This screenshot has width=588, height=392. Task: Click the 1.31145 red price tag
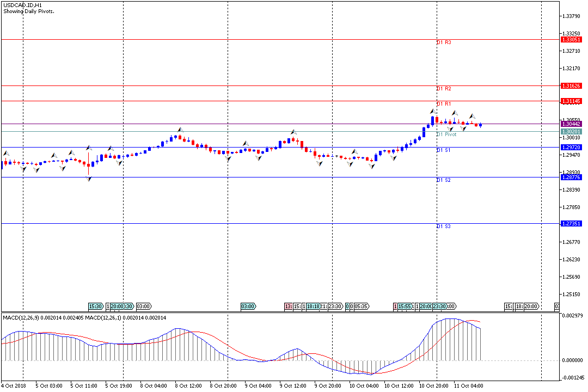click(571, 101)
